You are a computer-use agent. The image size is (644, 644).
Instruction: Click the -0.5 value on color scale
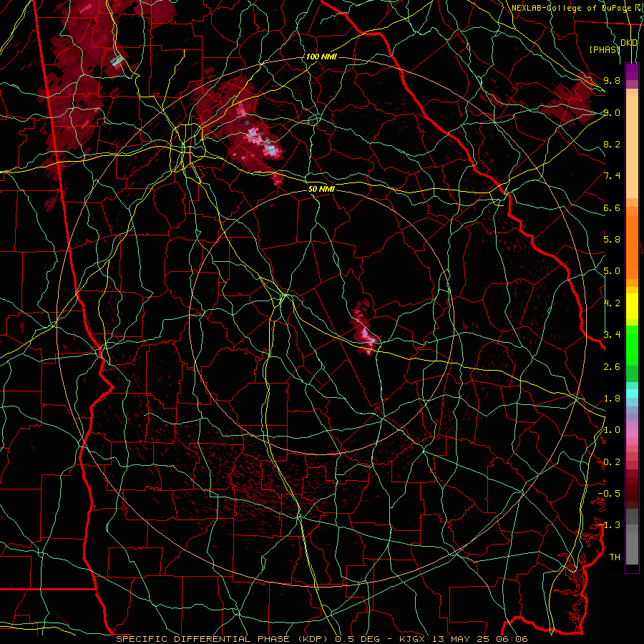(x=609, y=494)
